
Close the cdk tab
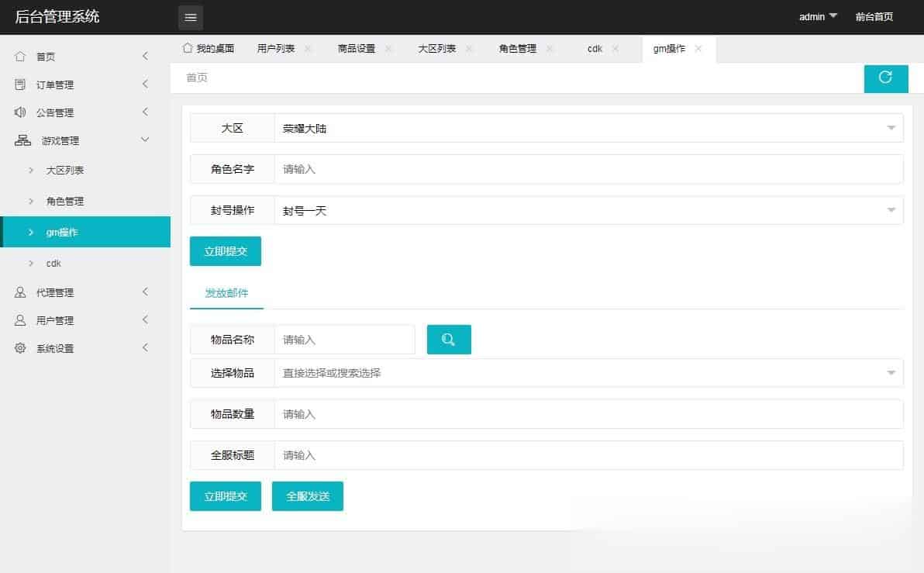click(615, 48)
